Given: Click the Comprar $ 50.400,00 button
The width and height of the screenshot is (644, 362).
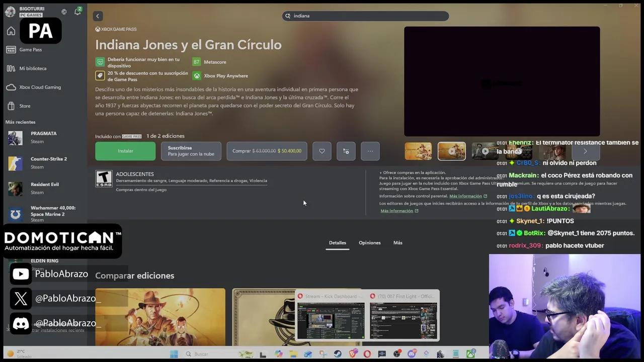Looking at the screenshot, I should pyautogui.click(x=267, y=151).
